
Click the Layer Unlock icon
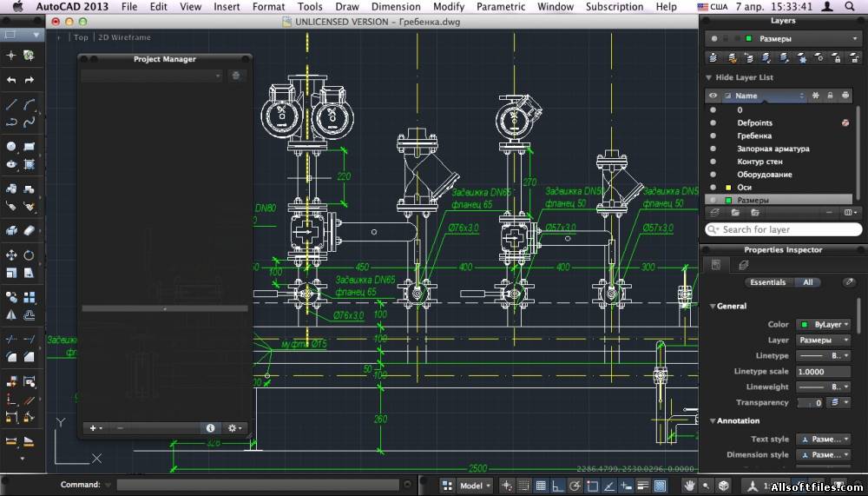(854, 57)
